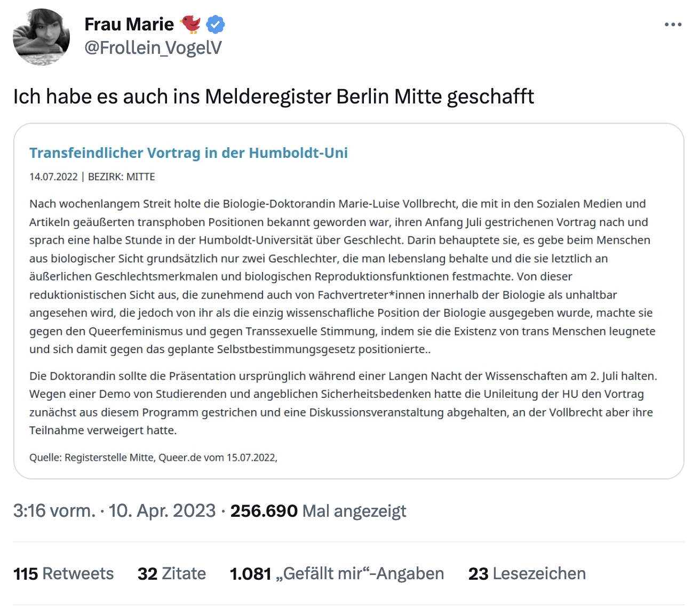Click the blue verified checkmark badge
This screenshot has width=700, height=608.
click(x=216, y=25)
